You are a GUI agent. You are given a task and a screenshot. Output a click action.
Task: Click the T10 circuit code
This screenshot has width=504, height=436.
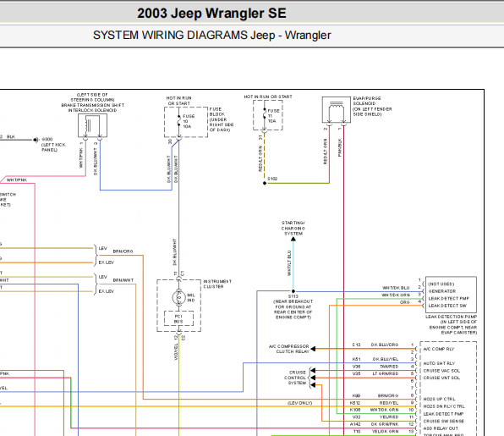click(357, 432)
